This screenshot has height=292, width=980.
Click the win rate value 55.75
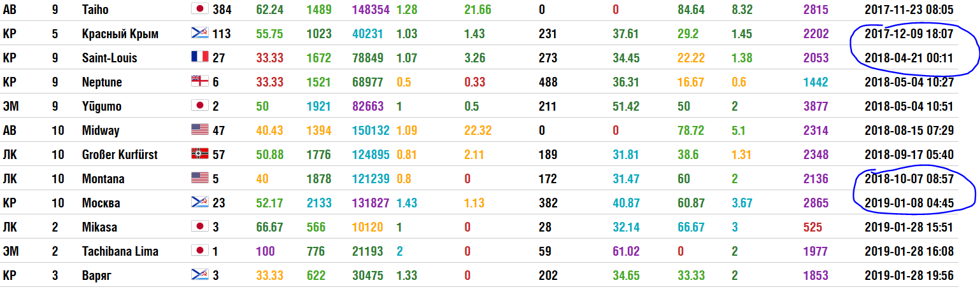click(x=270, y=34)
